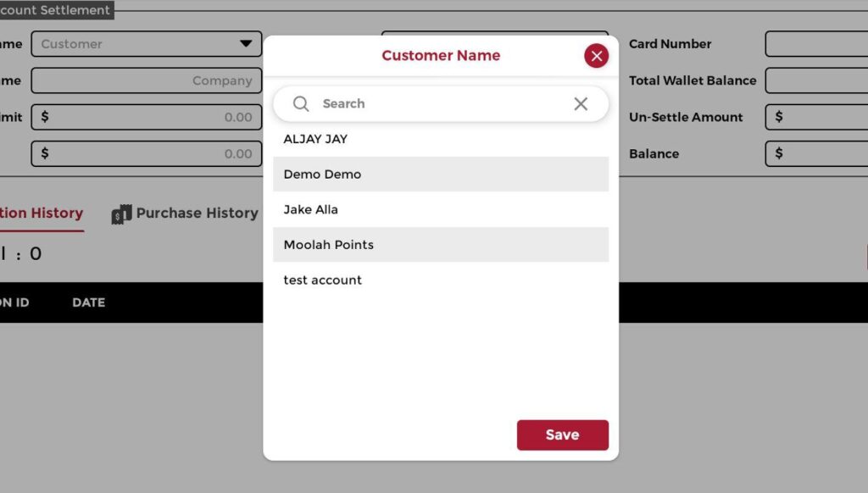
Task: Choose the test account customer
Action: pyautogui.click(x=322, y=280)
